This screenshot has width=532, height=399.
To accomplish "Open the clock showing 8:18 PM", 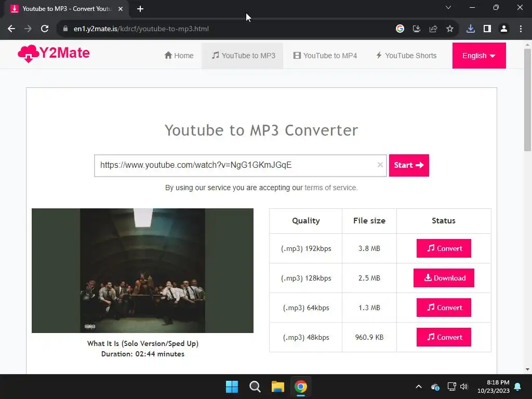I will click(494, 387).
